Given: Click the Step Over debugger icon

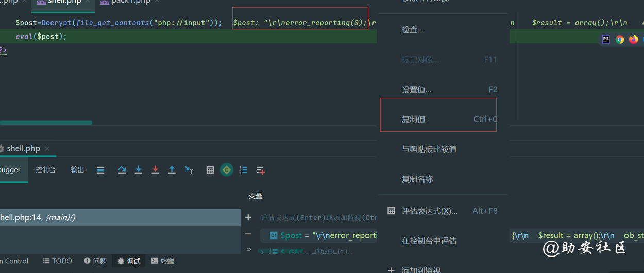Looking at the screenshot, I should pos(122,170).
